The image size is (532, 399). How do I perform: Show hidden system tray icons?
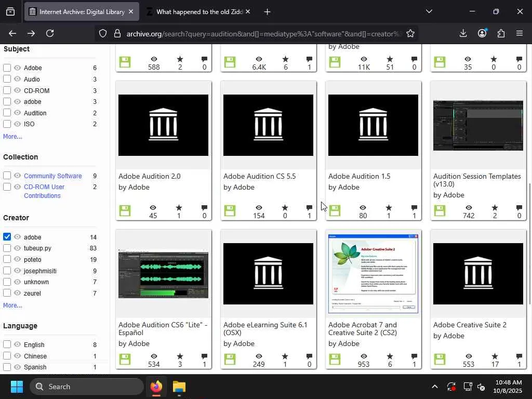click(435, 387)
